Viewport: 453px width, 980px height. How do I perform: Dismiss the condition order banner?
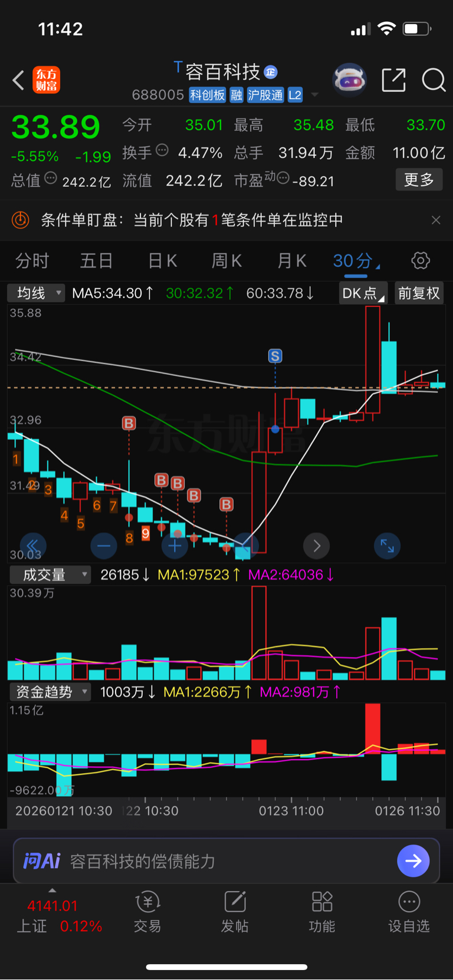436,220
